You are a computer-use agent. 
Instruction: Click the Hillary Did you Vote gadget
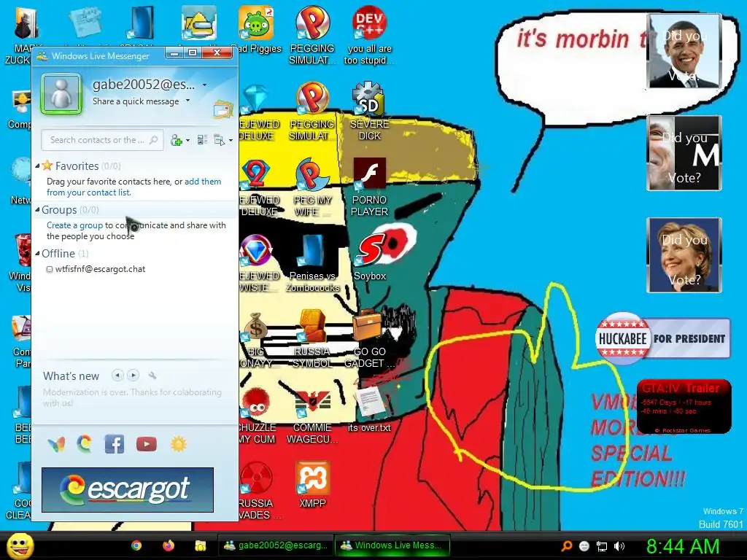coord(684,255)
